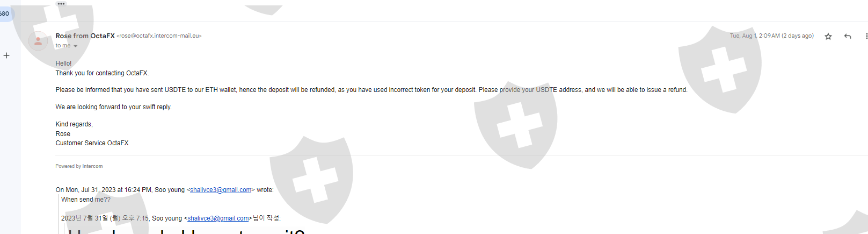Click the "Please be informed" paragraph
Viewport: 868px width, 234px height.
[x=371, y=90]
